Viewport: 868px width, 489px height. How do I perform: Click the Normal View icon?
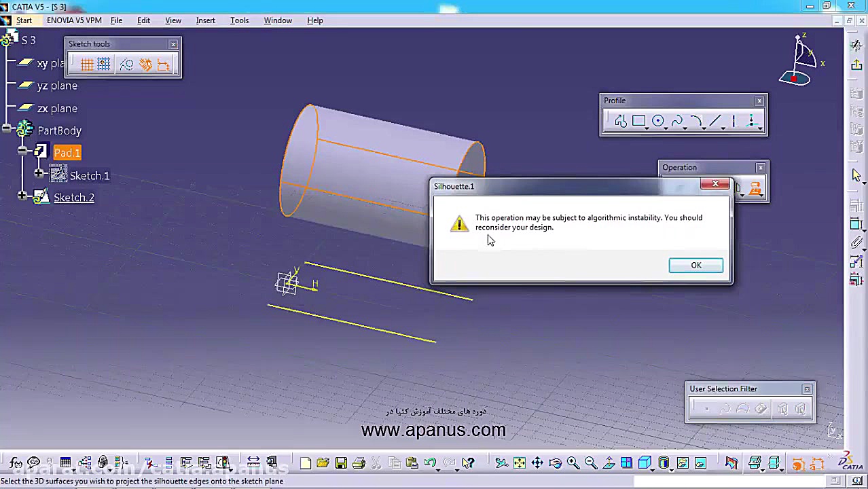tap(609, 463)
